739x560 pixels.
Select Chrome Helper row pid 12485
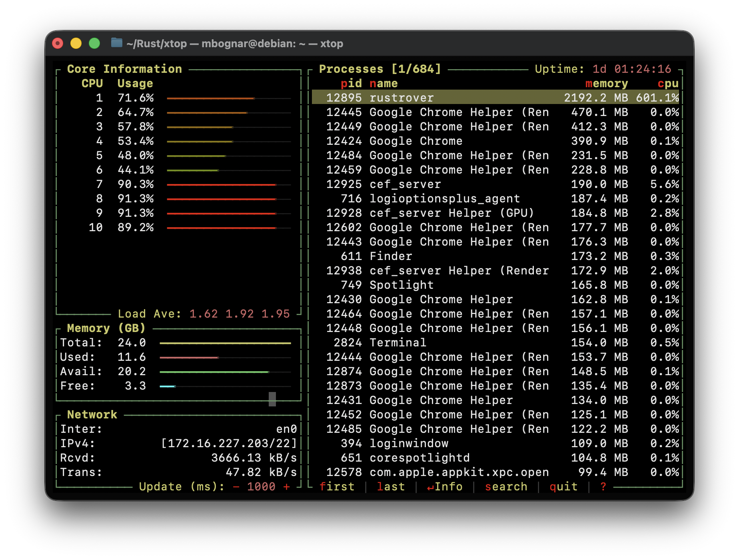(495, 429)
